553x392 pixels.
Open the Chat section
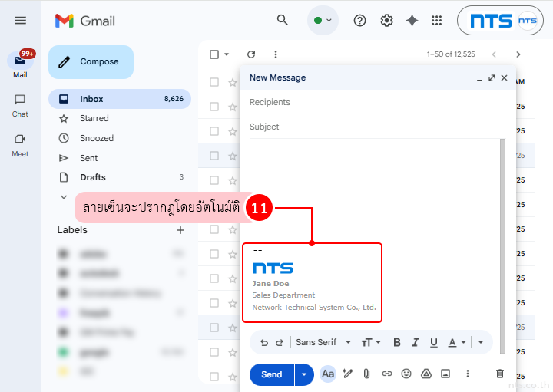20,106
